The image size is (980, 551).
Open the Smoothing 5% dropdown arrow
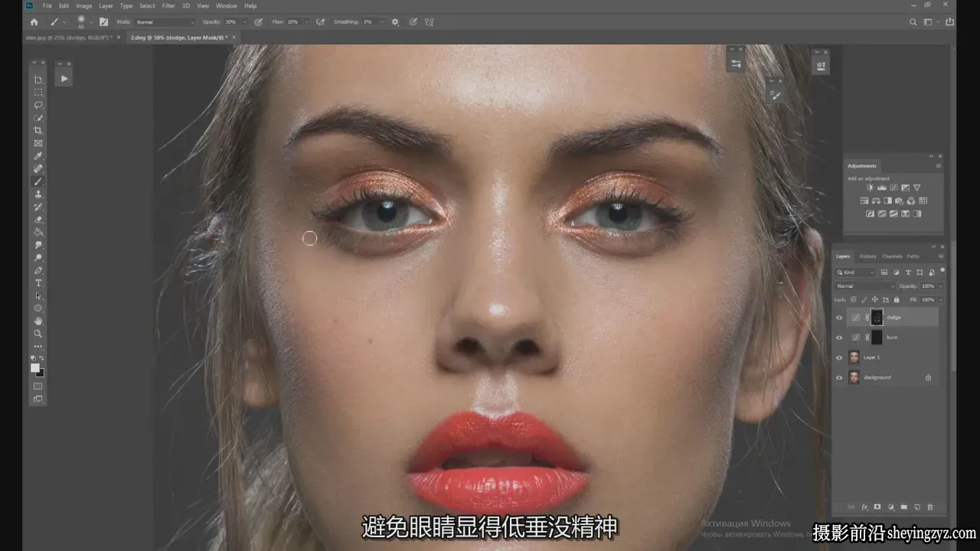coord(384,22)
